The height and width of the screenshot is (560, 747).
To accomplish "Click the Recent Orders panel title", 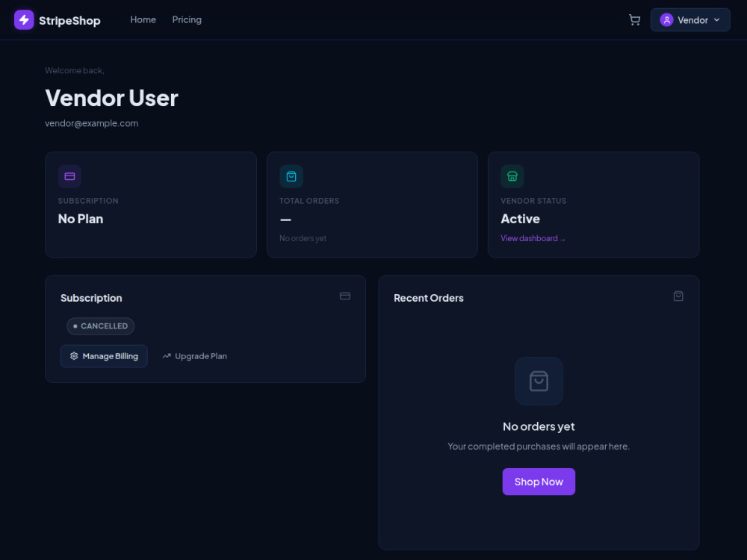I will pyautogui.click(x=428, y=298).
